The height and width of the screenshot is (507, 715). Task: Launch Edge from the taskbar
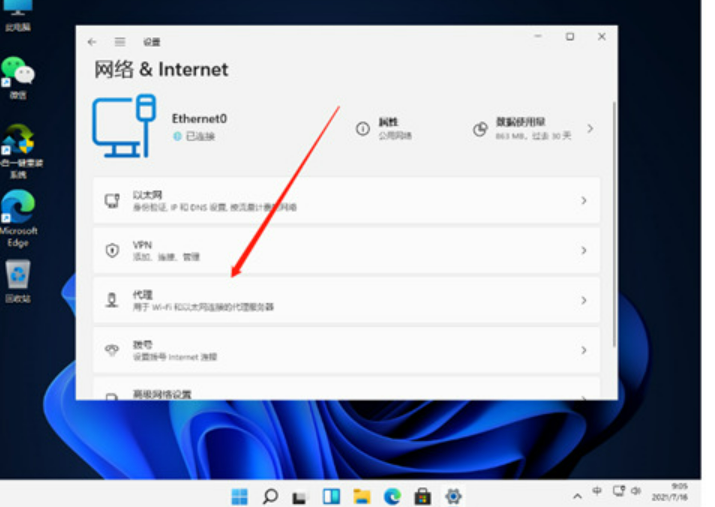pyautogui.click(x=392, y=496)
